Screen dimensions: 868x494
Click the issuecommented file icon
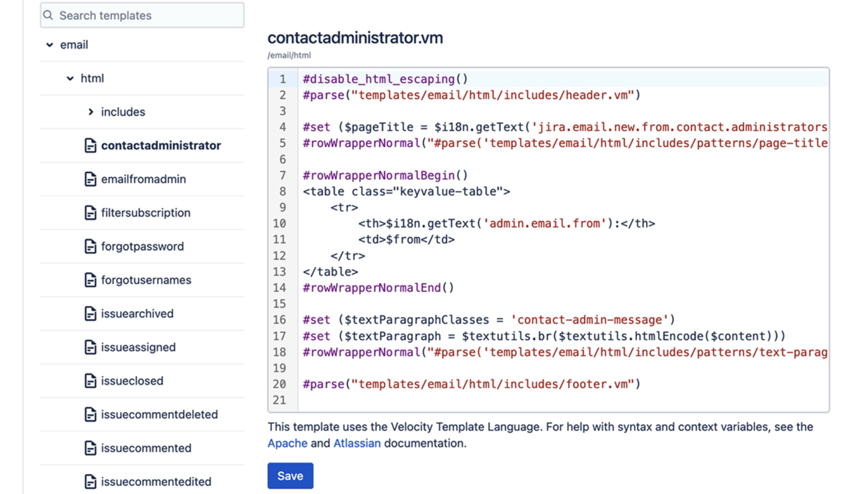pyautogui.click(x=91, y=448)
